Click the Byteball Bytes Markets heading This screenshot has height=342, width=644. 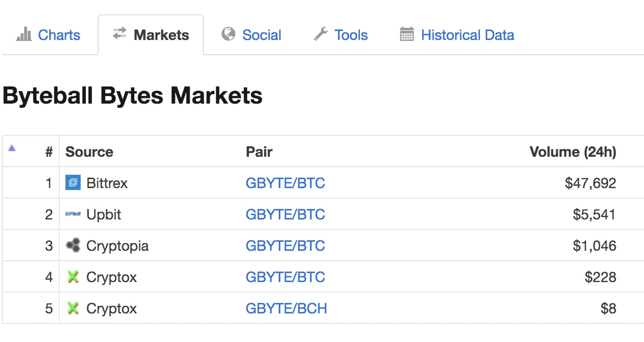coord(132,96)
